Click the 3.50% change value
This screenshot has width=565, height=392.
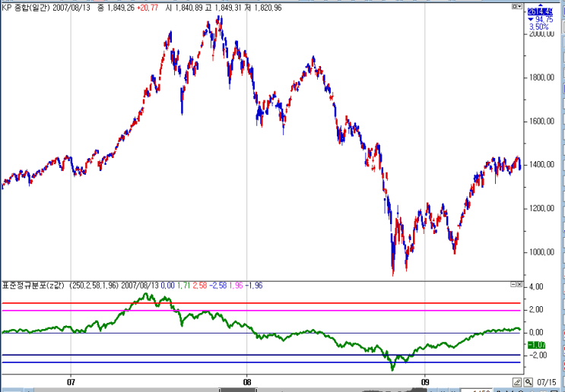tap(538, 27)
